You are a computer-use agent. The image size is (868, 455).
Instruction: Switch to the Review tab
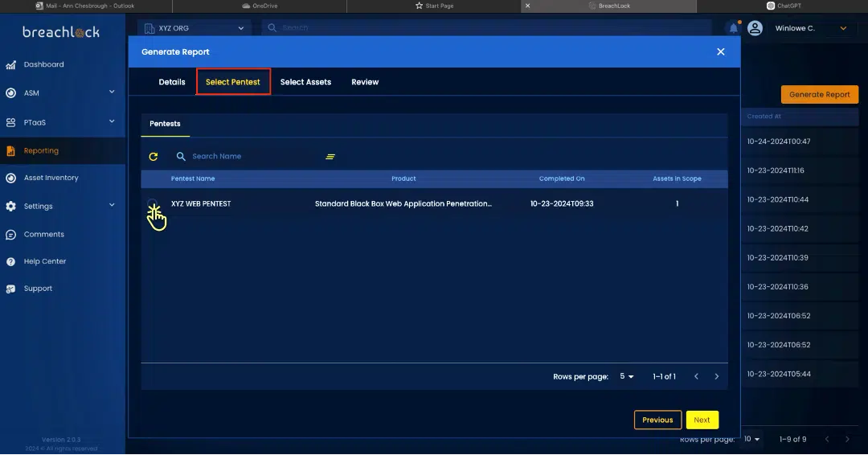point(365,82)
